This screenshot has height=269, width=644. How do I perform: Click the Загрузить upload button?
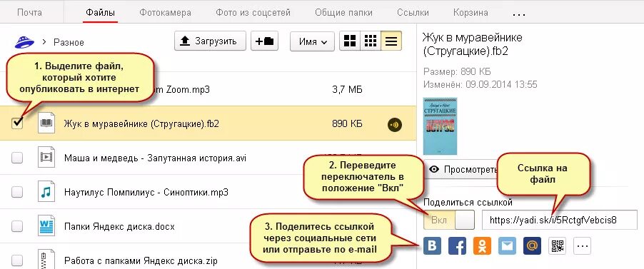pyautogui.click(x=210, y=41)
